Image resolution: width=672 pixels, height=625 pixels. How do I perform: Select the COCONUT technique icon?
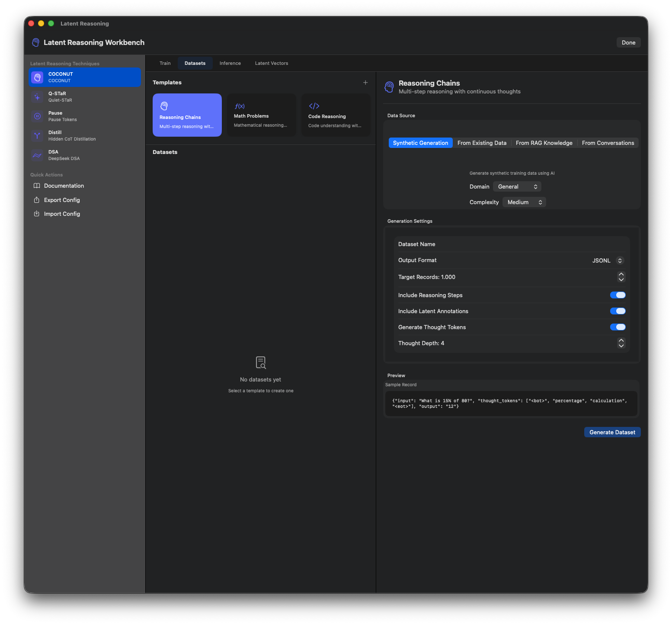[38, 77]
